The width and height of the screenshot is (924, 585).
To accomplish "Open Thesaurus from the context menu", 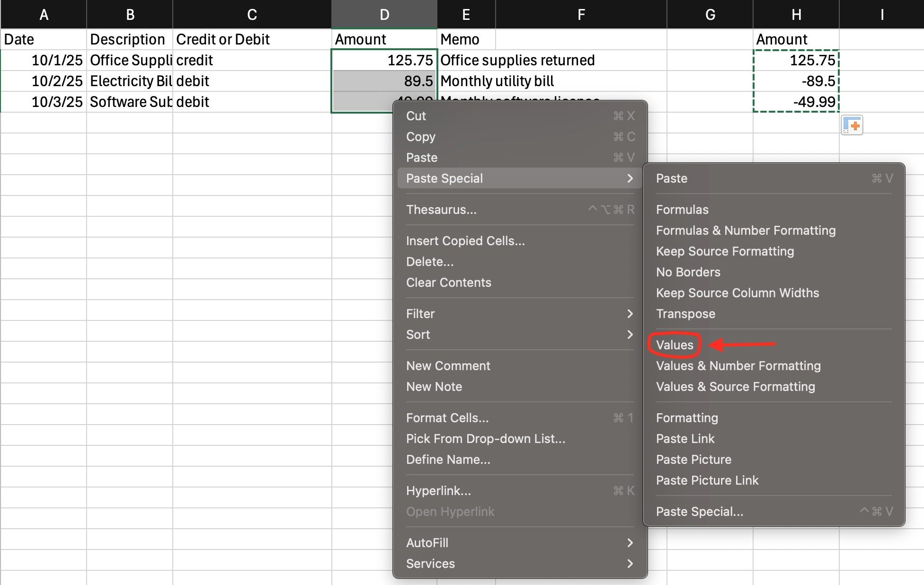I will click(520, 210).
